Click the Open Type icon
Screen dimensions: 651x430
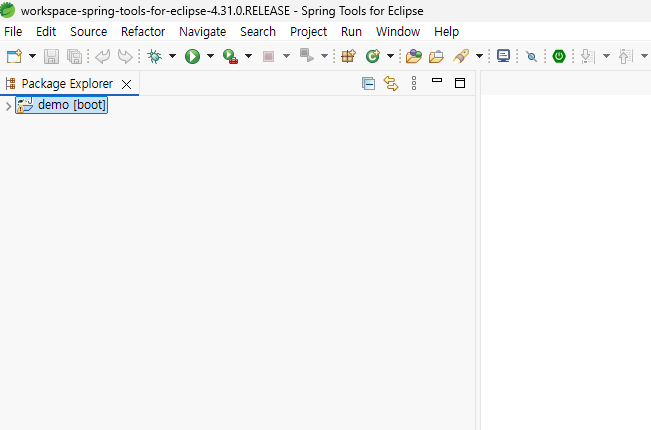point(413,57)
